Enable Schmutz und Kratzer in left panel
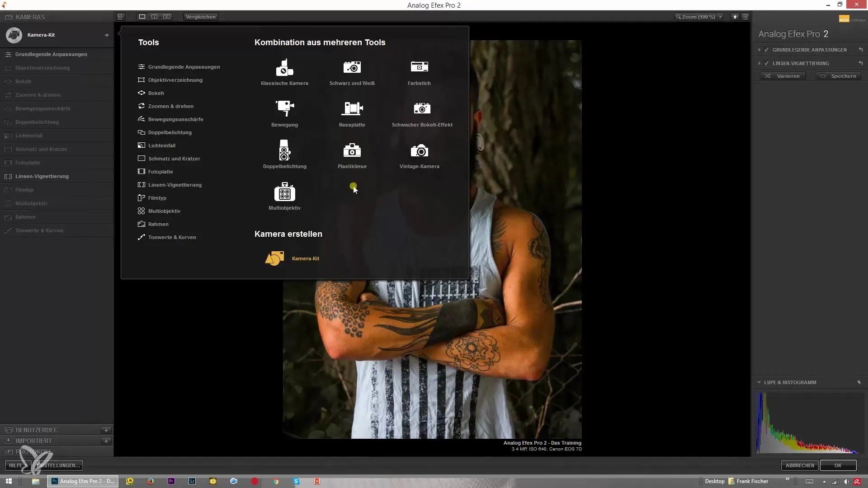The width and height of the screenshot is (868, 488). [x=57, y=149]
